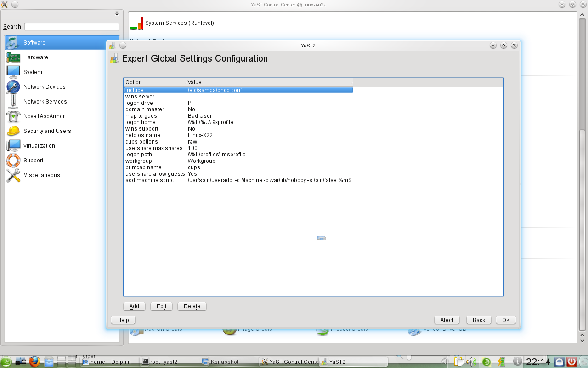Click the 'Linux-X22' netbios value
Viewport: 588px width, 368px height.
click(x=200, y=135)
